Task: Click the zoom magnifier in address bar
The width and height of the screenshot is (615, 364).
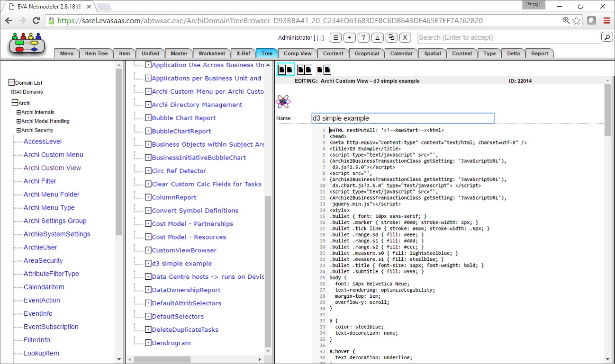Action: coord(566,20)
